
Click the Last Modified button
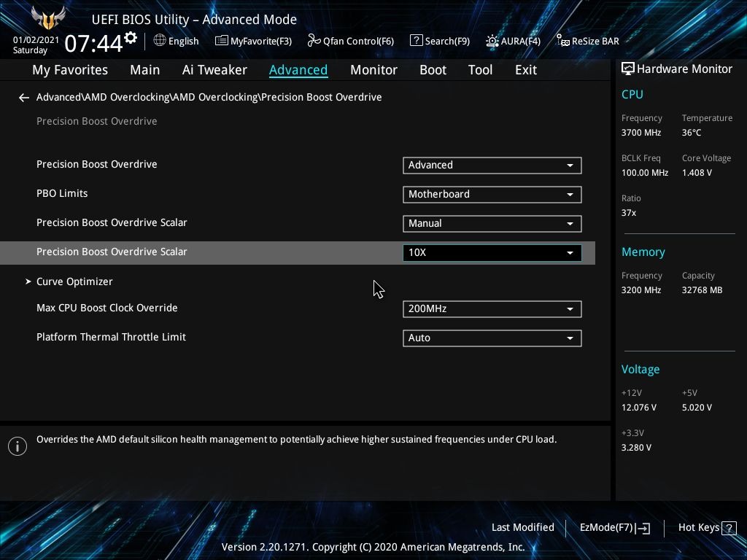(522, 527)
